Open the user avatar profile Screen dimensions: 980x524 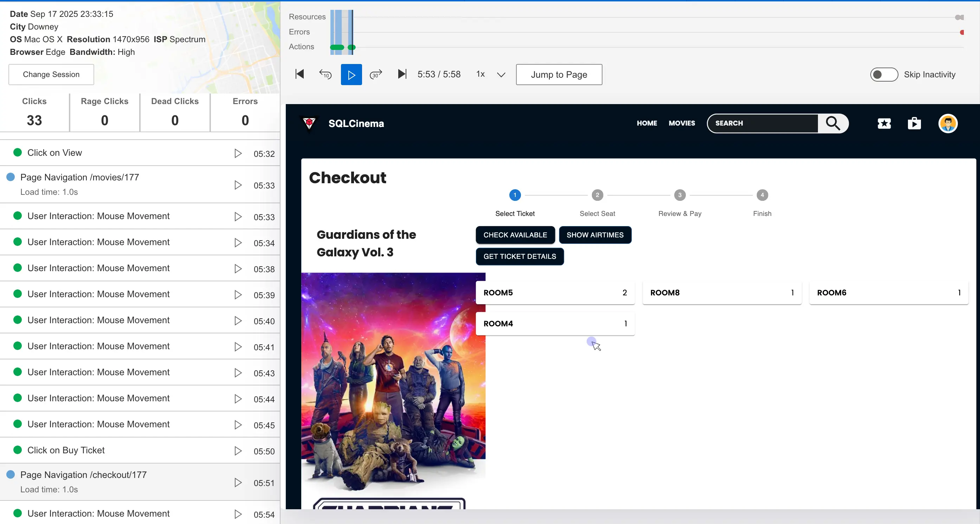click(x=947, y=123)
